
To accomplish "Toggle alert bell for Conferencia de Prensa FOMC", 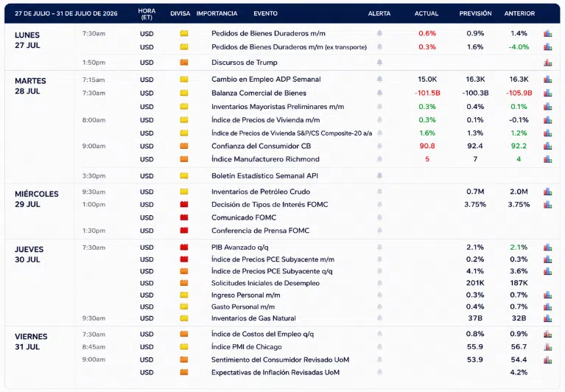I will point(379,230).
